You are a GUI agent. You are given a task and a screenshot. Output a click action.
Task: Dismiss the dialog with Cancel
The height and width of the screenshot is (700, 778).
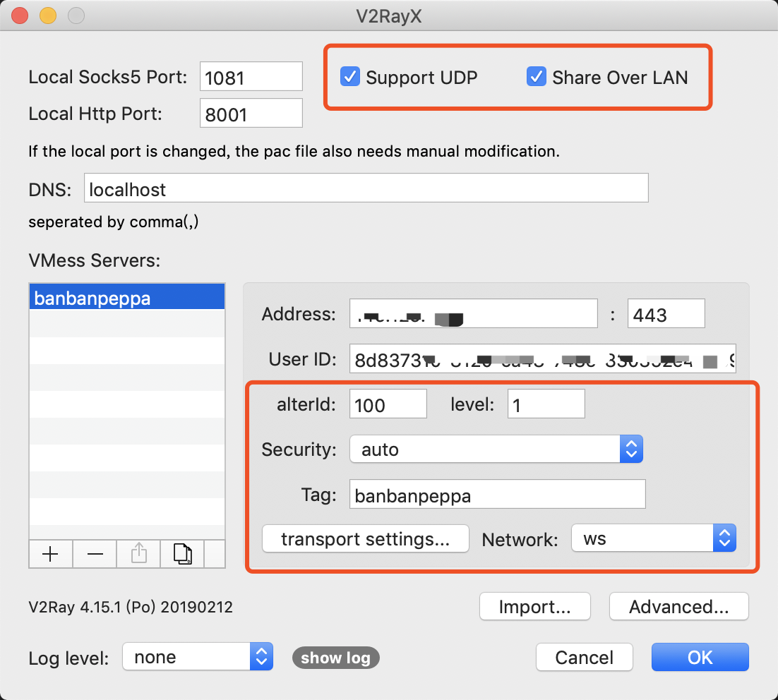point(585,658)
